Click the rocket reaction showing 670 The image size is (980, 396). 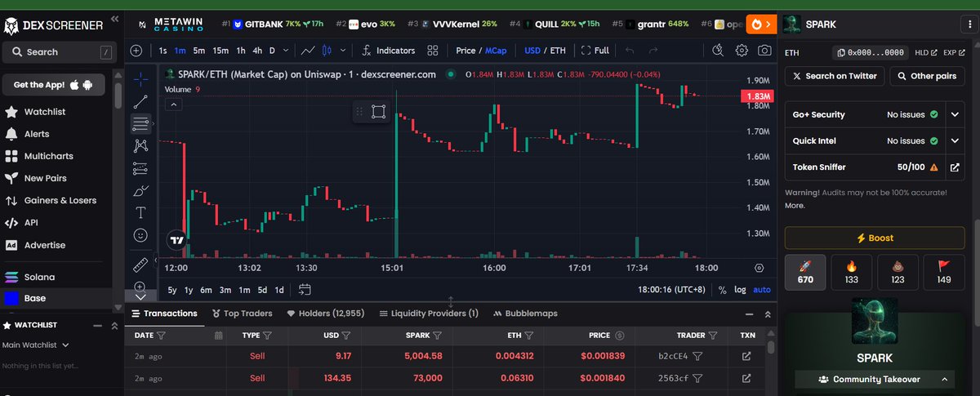click(x=804, y=272)
